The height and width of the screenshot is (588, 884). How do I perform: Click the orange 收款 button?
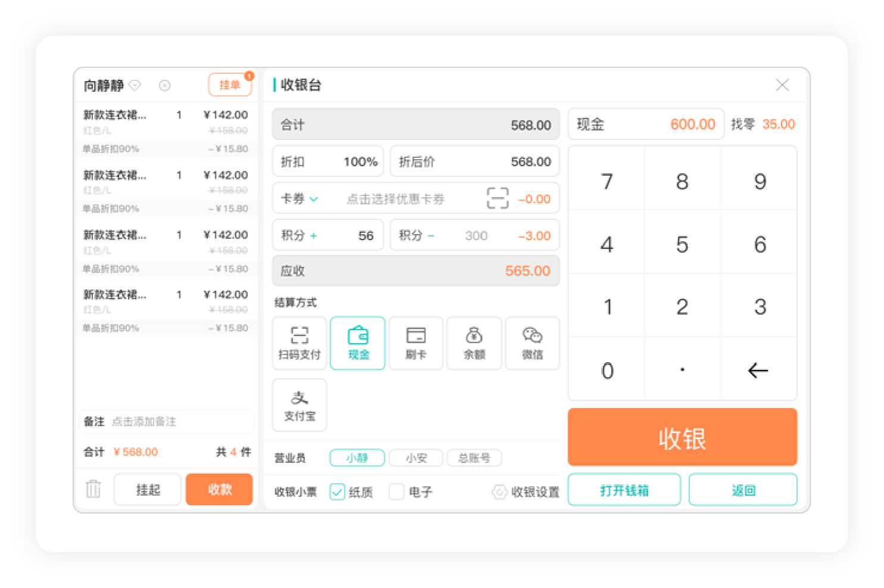tap(219, 490)
